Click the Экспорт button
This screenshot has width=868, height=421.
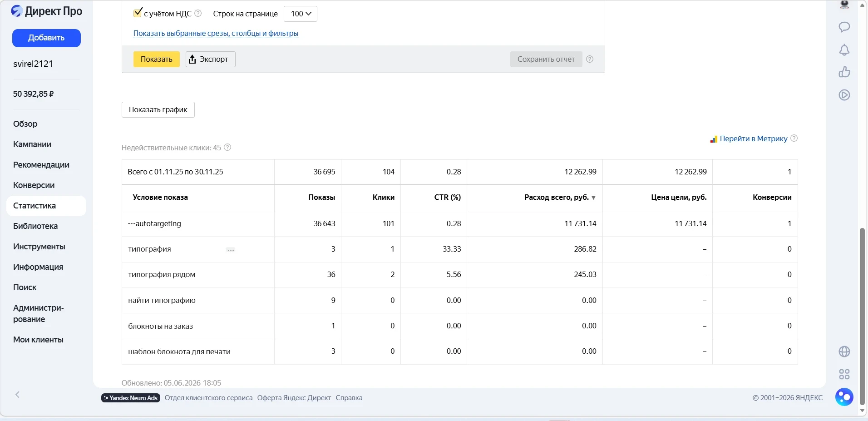(x=211, y=59)
